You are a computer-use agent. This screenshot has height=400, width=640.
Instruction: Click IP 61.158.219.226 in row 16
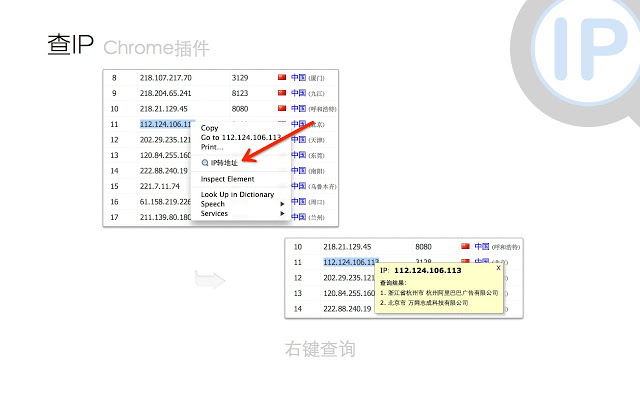click(x=165, y=202)
